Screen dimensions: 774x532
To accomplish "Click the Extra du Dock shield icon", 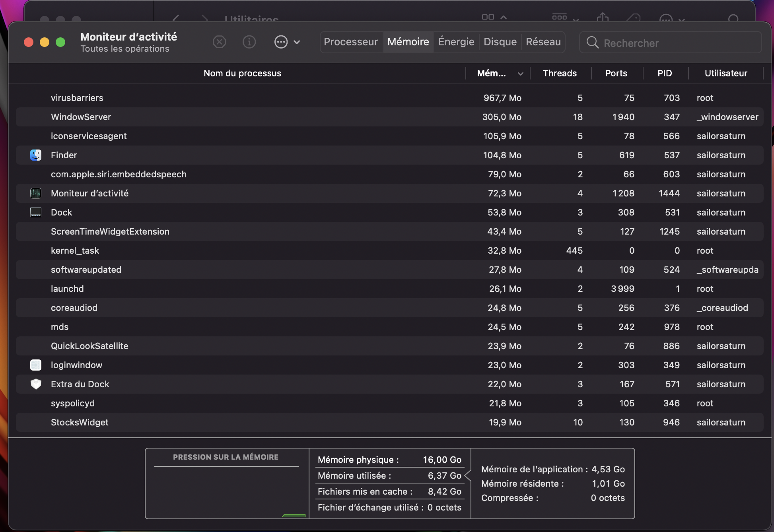I will coord(36,384).
